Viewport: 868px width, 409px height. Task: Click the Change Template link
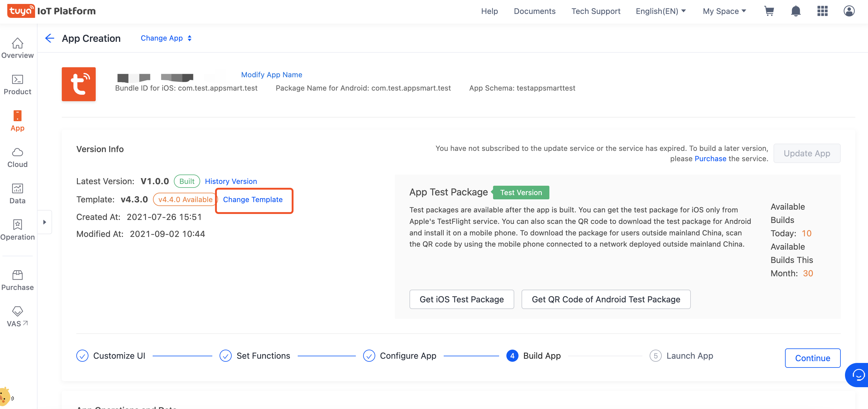253,199
